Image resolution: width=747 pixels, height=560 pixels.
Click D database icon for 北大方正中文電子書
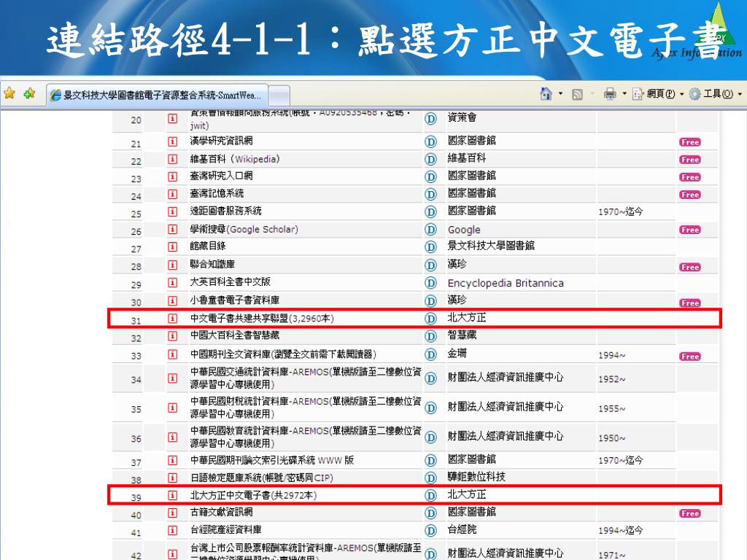[x=430, y=496]
